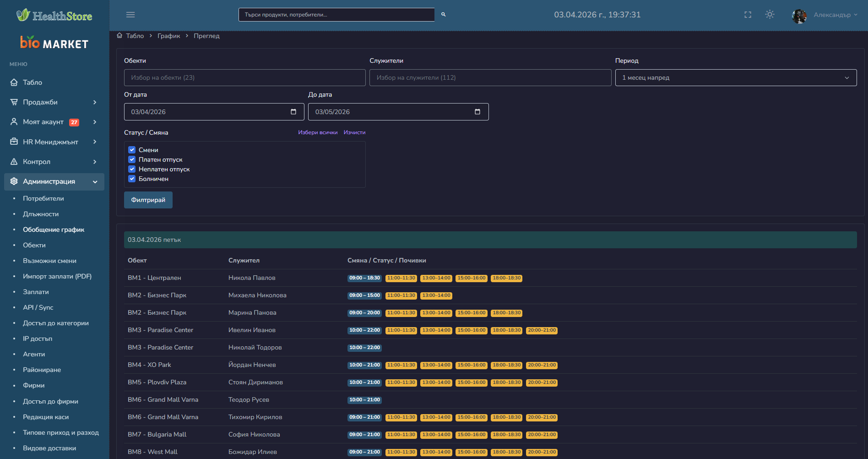Click Михаела Николова's 13:00–14:00 break badge
Image resolution: width=868 pixels, height=459 pixels.
tap(436, 295)
